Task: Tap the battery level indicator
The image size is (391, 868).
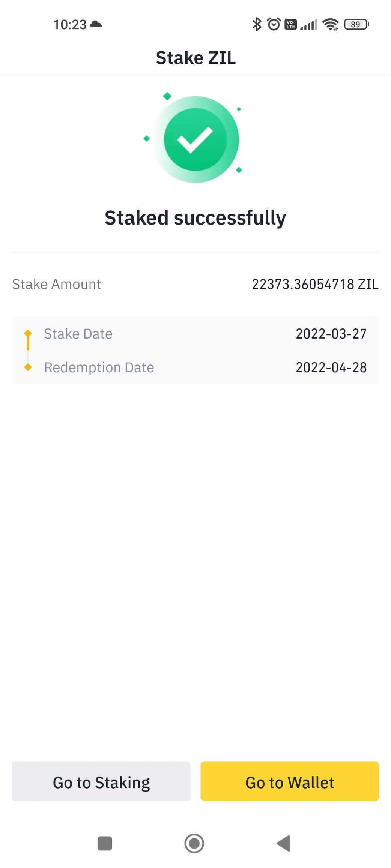Action: [356, 24]
